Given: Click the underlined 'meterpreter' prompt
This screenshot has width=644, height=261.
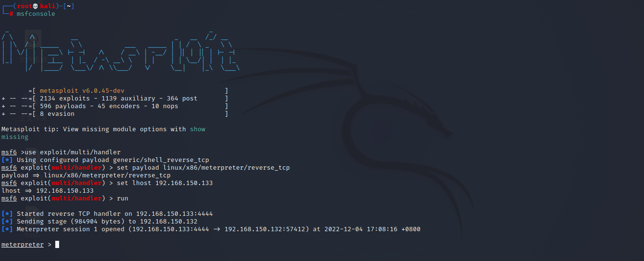Looking at the screenshot, I should pos(23,245).
